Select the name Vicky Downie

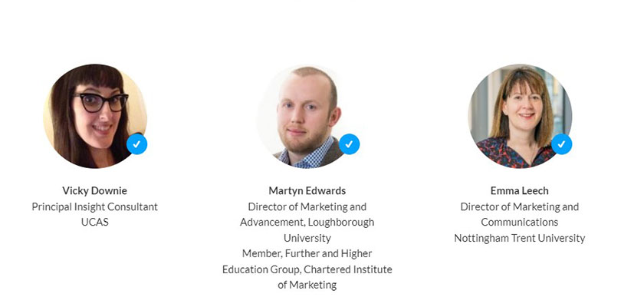[94, 190]
